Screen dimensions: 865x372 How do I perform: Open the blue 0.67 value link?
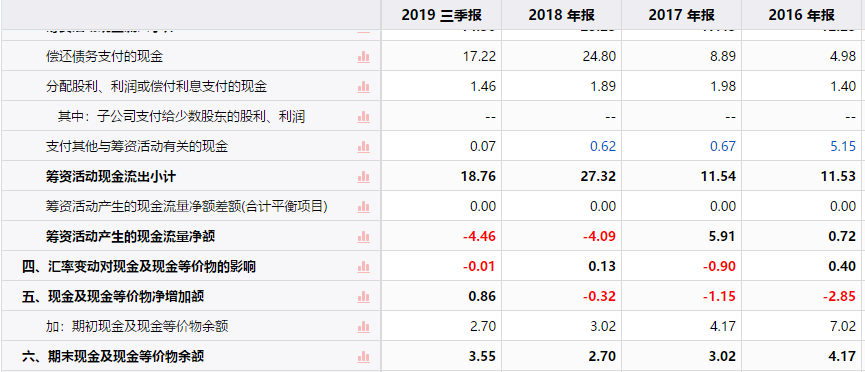723,147
